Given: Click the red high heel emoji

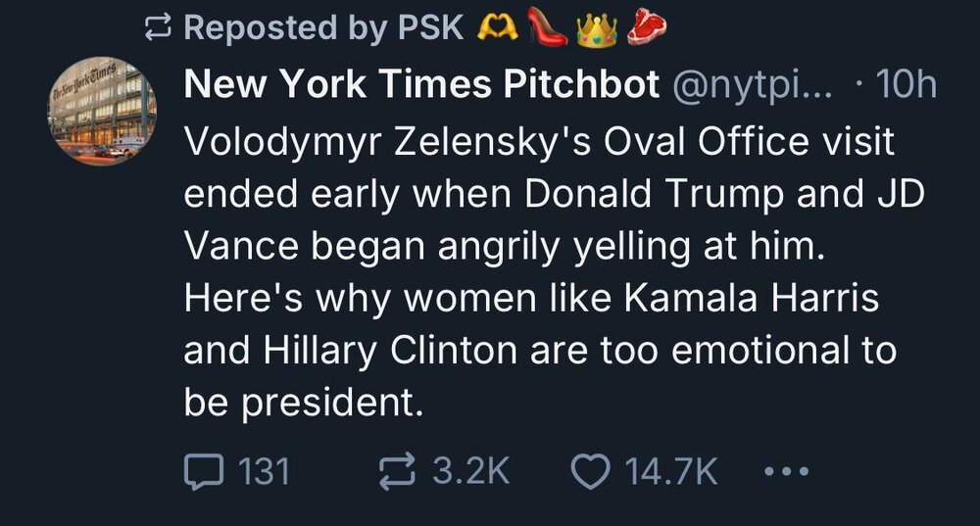Looking at the screenshot, I should pos(549,27).
